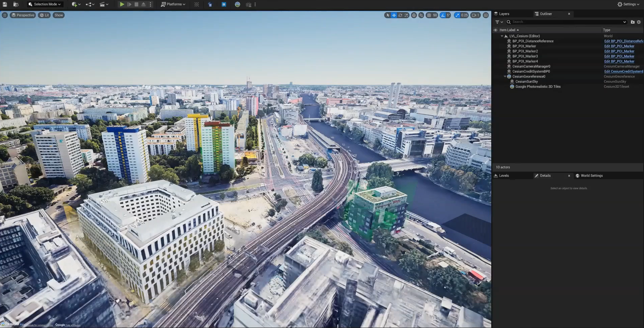
Task: Open the Cinematics clapperboard menu
Action: click(104, 4)
